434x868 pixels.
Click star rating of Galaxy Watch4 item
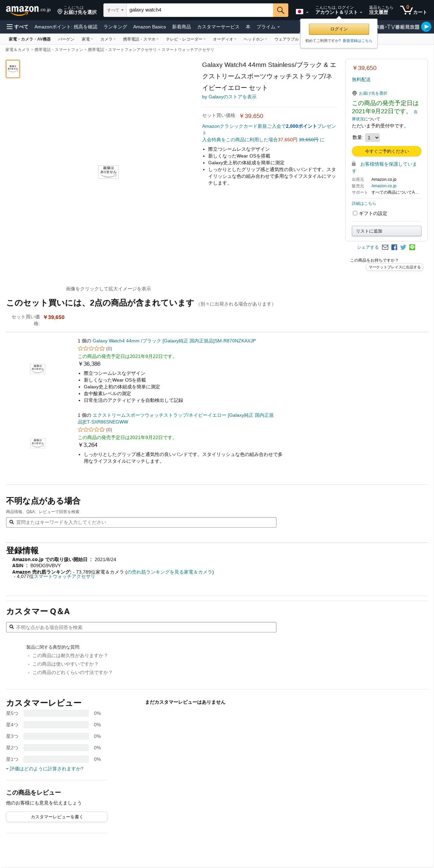[91, 348]
